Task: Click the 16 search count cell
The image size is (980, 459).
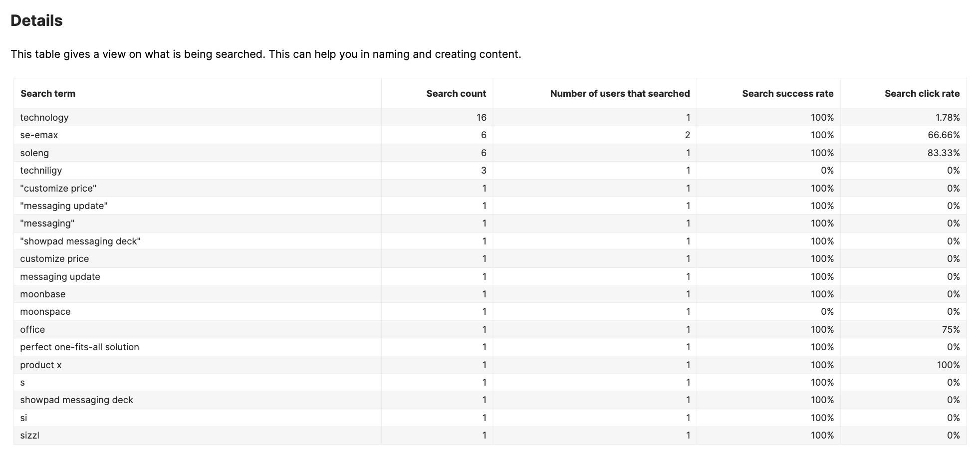Action: [481, 118]
